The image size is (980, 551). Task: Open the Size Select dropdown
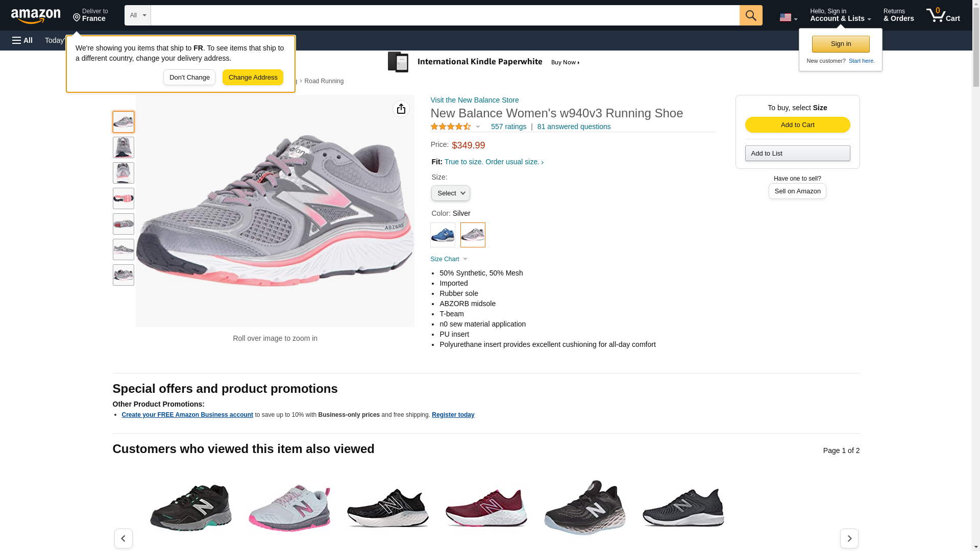click(x=450, y=193)
